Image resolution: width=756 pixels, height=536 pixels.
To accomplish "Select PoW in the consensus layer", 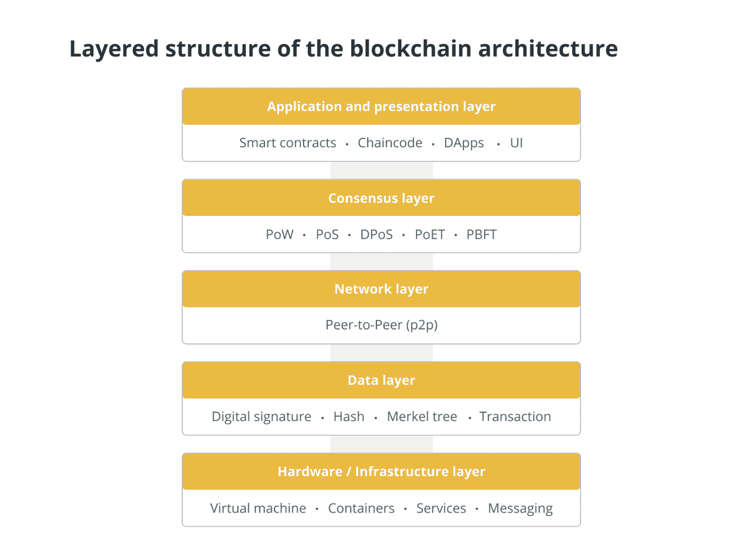I will pos(280,235).
